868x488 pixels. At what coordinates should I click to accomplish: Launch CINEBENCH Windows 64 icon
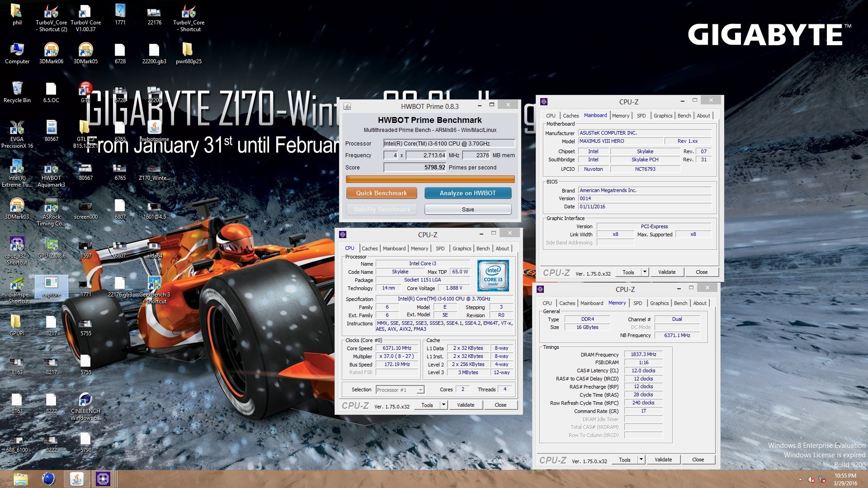[86, 407]
